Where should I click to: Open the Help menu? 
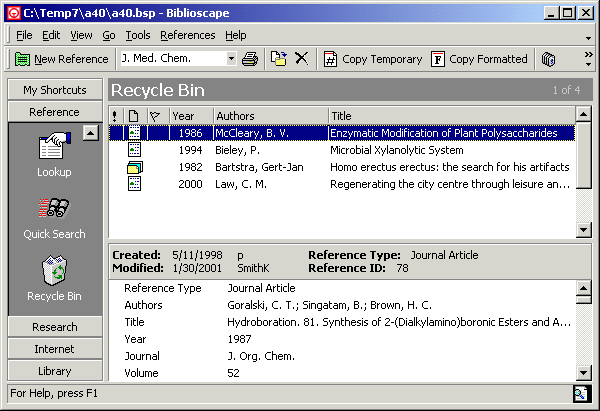(x=235, y=35)
